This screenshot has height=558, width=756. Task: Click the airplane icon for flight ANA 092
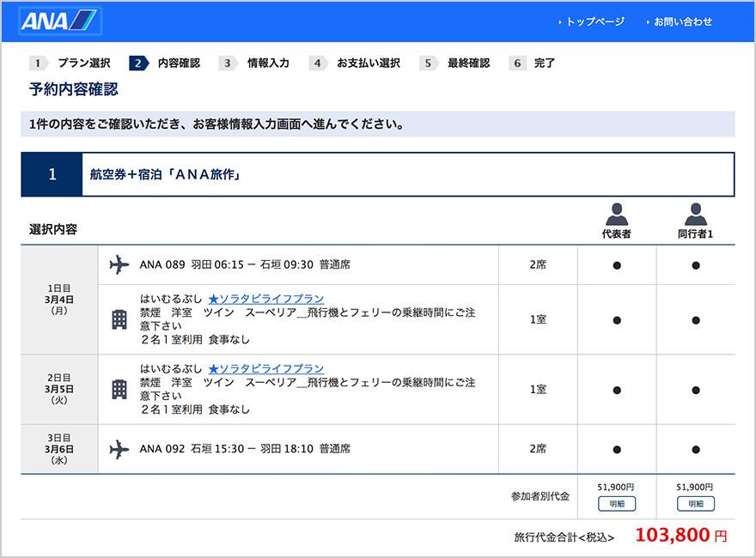tap(119, 449)
